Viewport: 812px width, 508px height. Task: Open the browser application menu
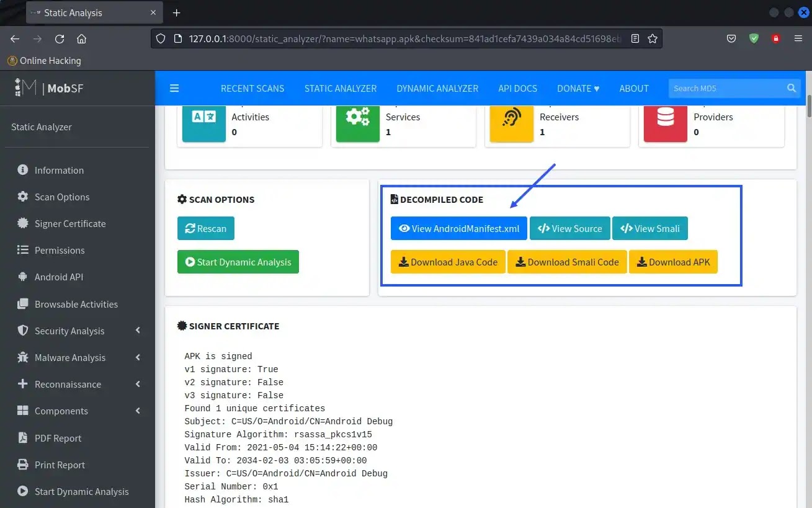(x=798, y=38)
